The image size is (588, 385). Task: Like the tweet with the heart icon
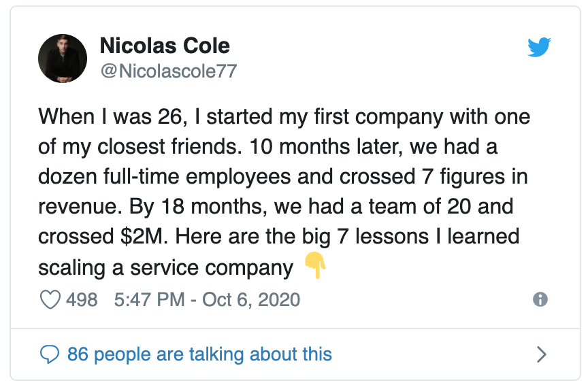point(51,299)
